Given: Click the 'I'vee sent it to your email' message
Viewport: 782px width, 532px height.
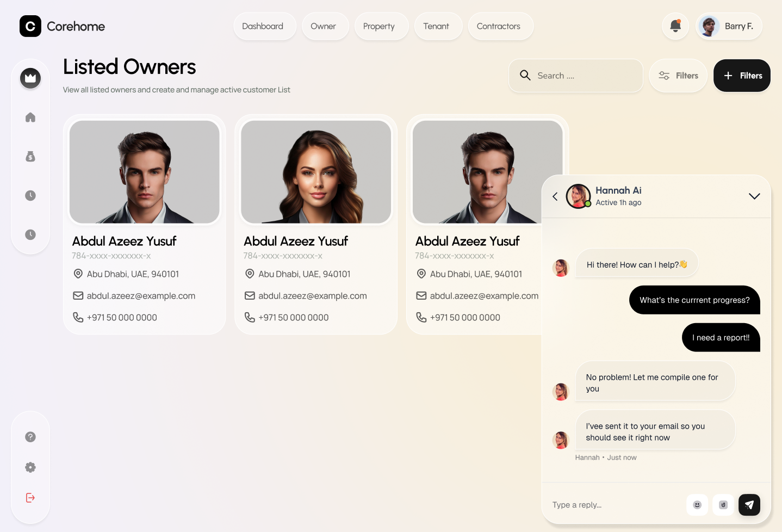Looking at the screenshot, I should coord(655,431).
